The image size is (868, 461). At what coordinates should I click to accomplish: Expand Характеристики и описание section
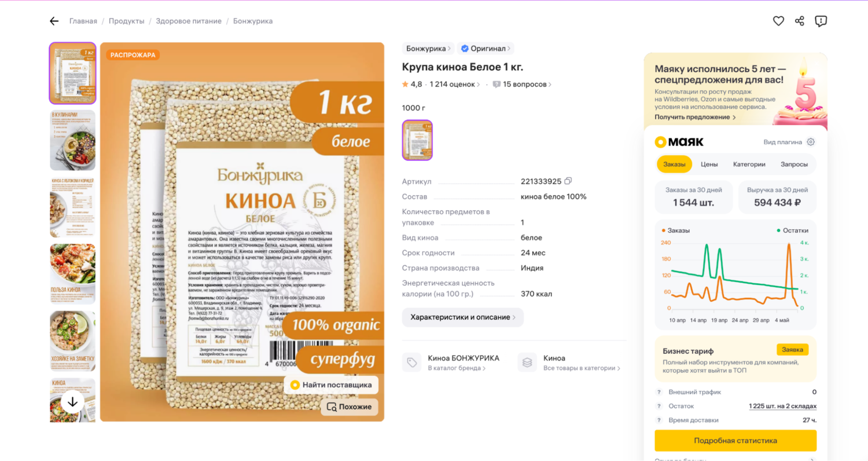[x=462, y=317]
